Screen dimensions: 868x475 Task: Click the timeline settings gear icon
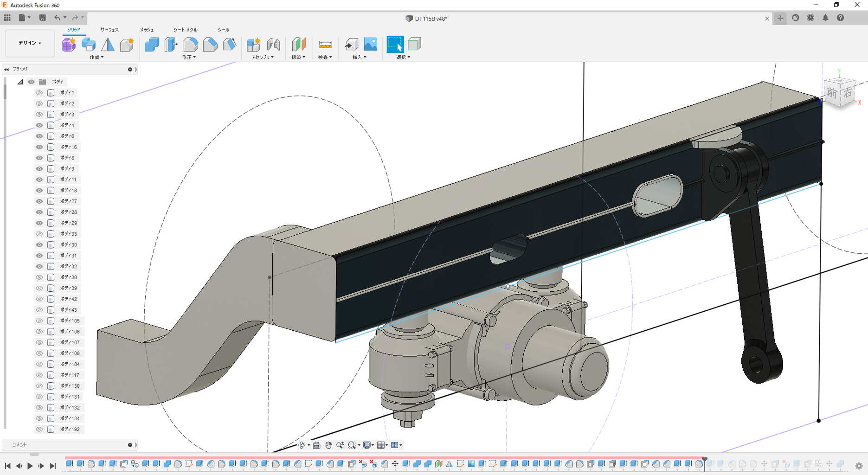859,466
